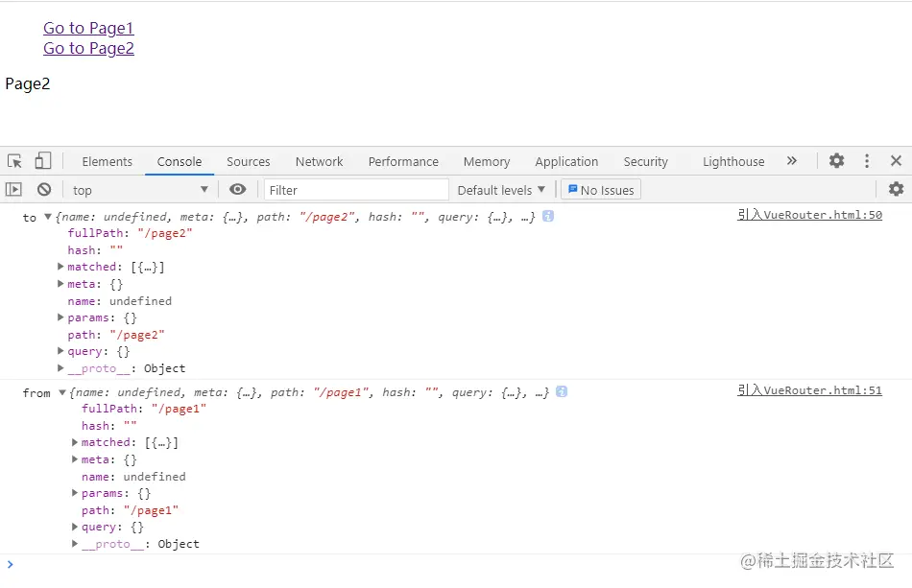912x588 pixels.
Task: Expand query under the 'from' object
Action: coord(75,527)
